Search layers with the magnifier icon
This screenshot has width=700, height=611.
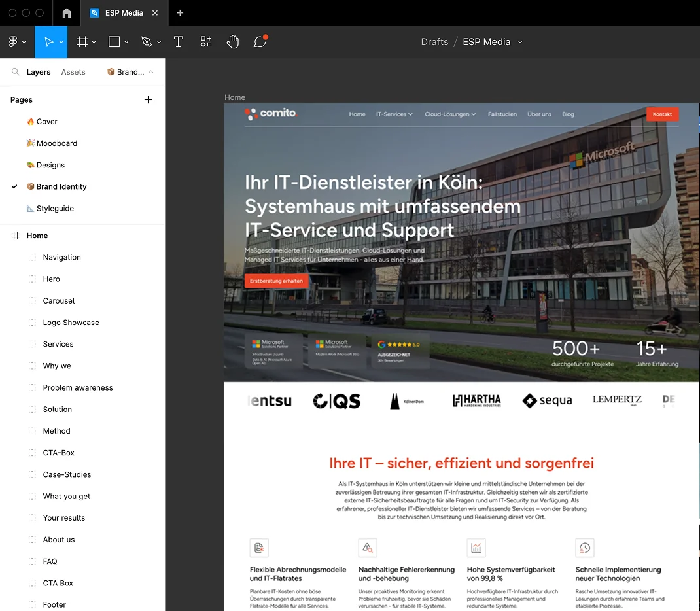(16, 72)
